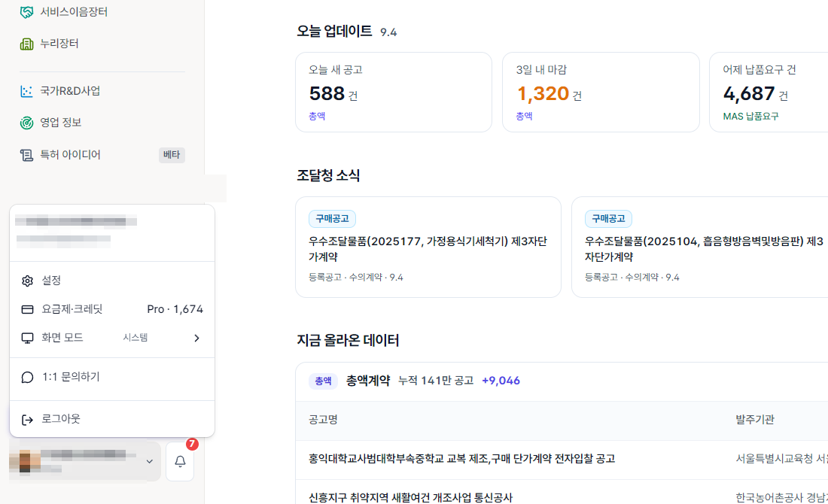The width and height of the screenshot is (828, 504).
Task: Click the 영업 정보 target icon
Action: coord(26,123)
